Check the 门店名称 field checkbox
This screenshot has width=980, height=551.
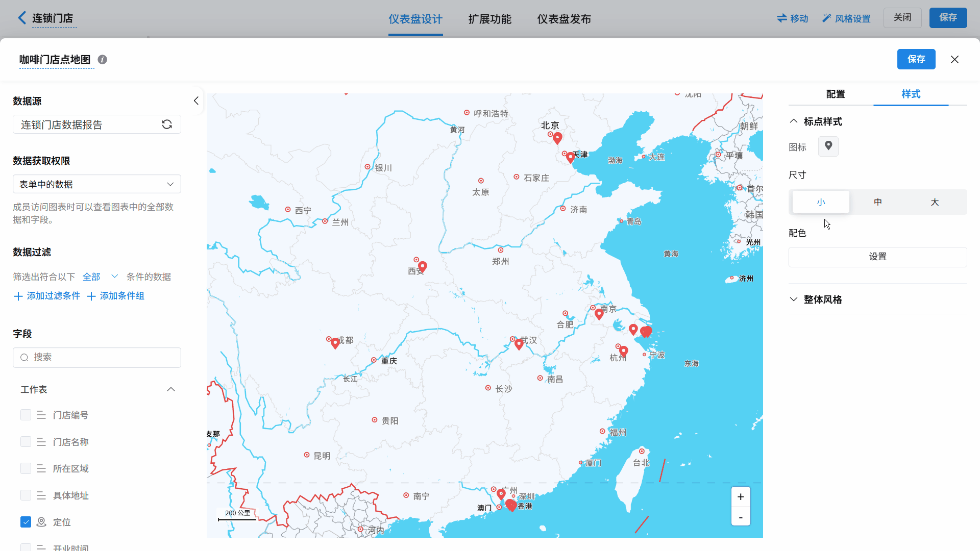coord(26,442)
